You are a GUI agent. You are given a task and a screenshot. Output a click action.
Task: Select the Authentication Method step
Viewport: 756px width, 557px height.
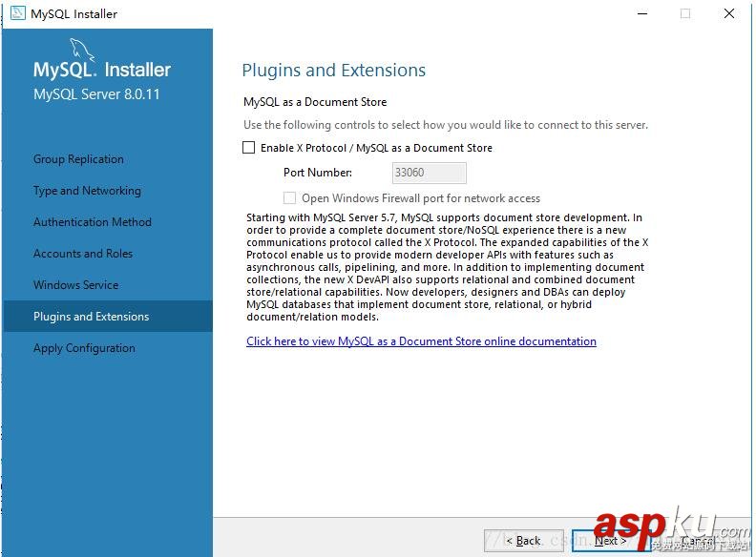pyautogui.click(x=93, y=222)
